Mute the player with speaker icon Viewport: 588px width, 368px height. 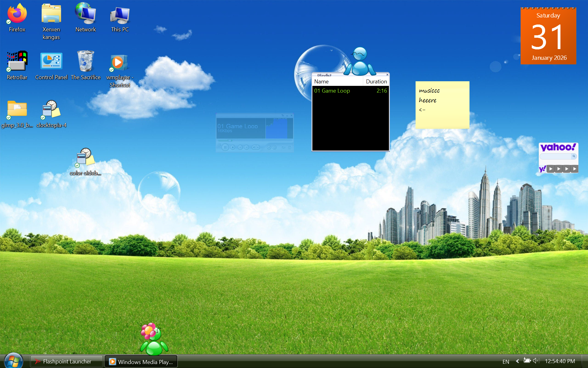254,148
